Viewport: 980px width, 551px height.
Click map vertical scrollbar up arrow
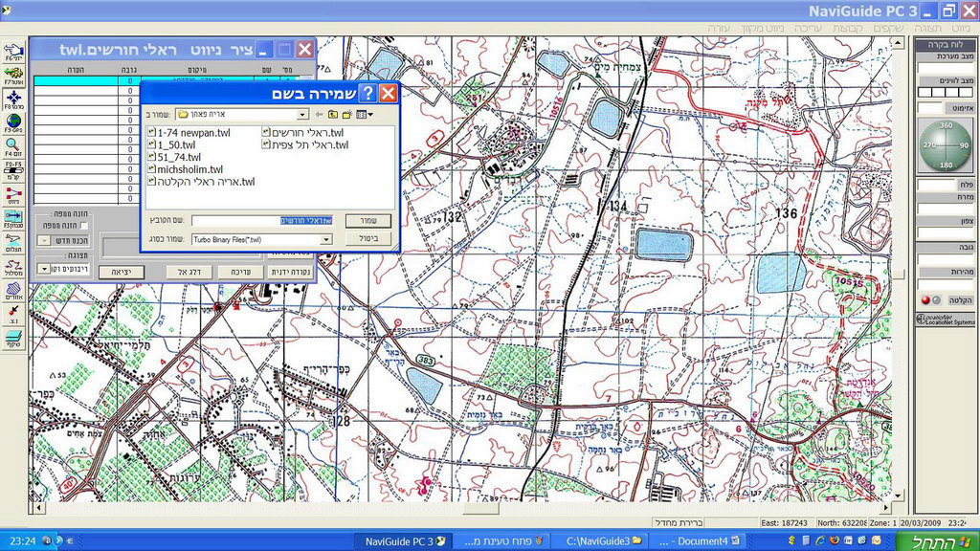click(898, 43)
